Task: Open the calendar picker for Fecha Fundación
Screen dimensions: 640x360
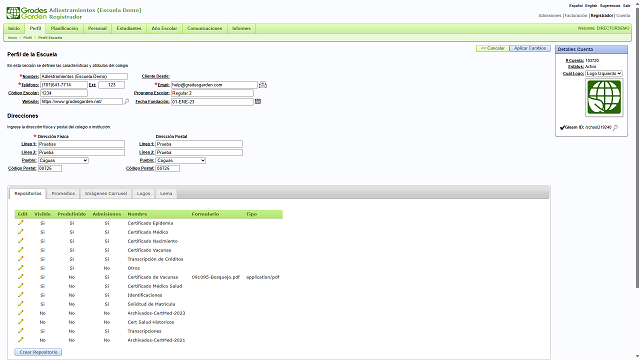Action: (x=258, y=101)
